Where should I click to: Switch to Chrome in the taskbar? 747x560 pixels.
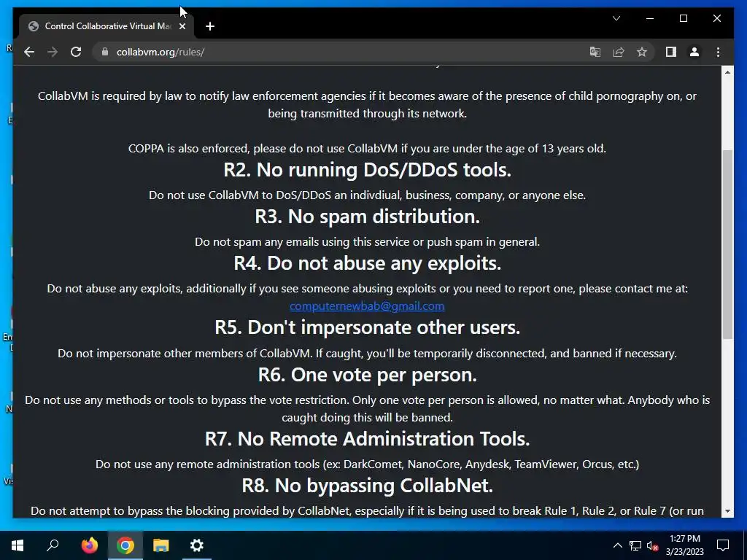pos(125,545)
